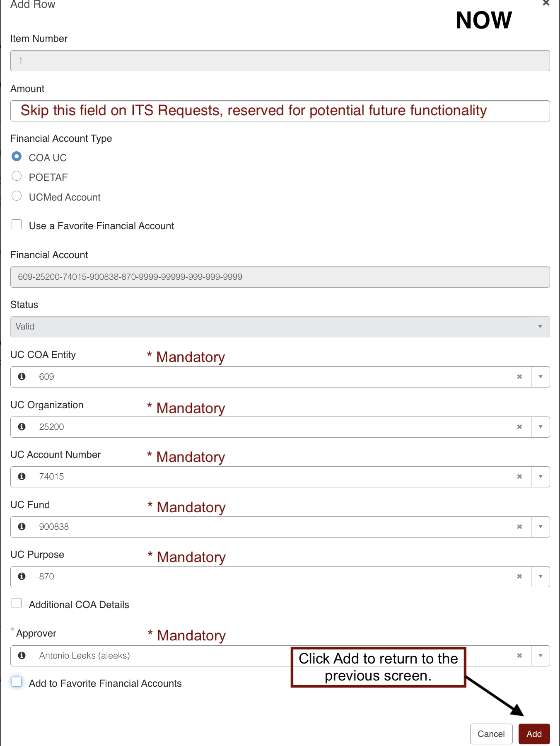
Task: Enable Additional COA Details checkbox
Action: click(17, 603)
